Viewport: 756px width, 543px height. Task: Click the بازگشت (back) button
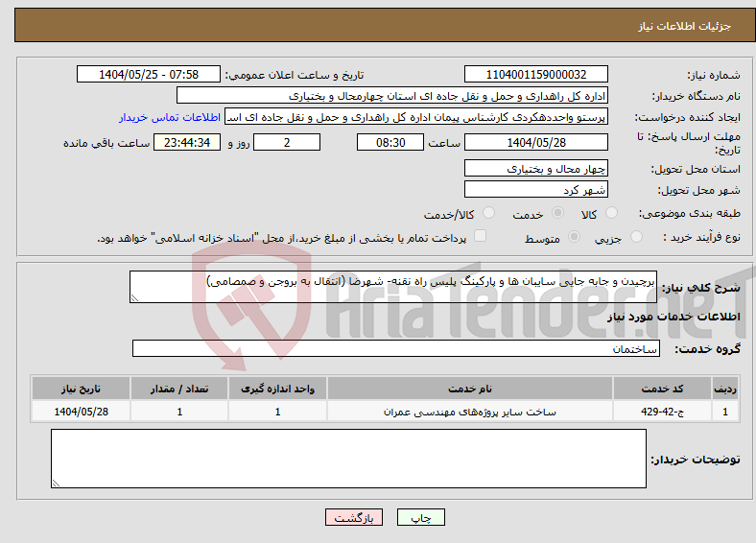[x=354, y=517]
